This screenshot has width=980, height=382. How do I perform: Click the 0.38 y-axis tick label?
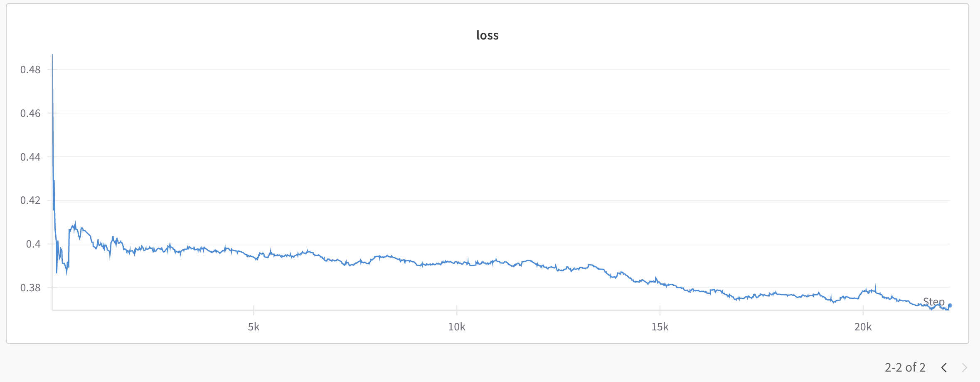pos(30,288)
